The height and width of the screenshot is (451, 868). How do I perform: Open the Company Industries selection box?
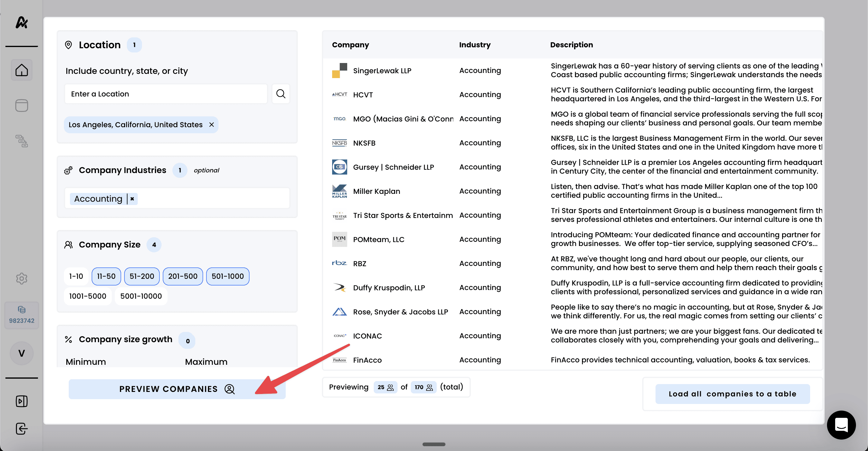212,199
